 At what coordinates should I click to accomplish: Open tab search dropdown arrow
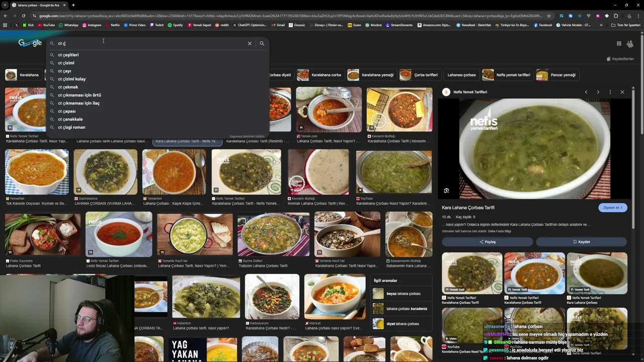5,5
